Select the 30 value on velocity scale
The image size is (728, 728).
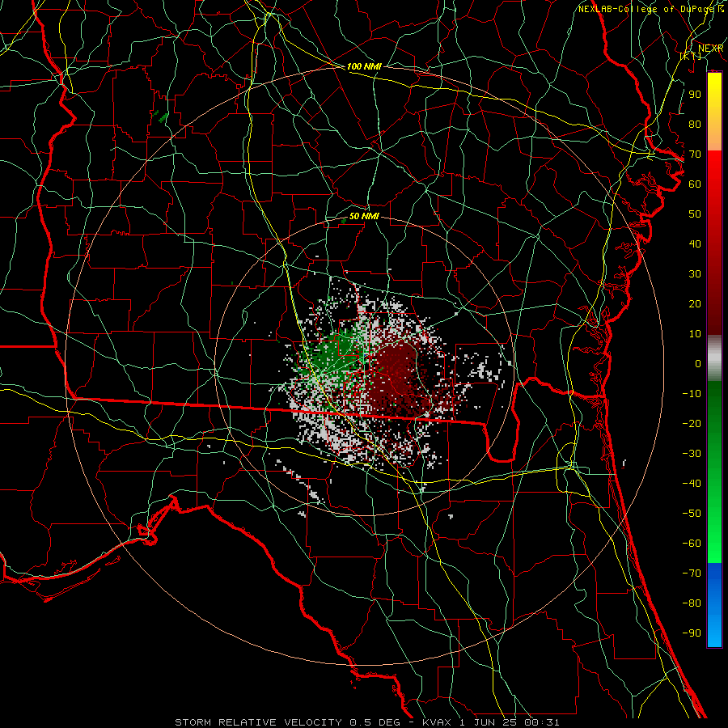point(695,274)
